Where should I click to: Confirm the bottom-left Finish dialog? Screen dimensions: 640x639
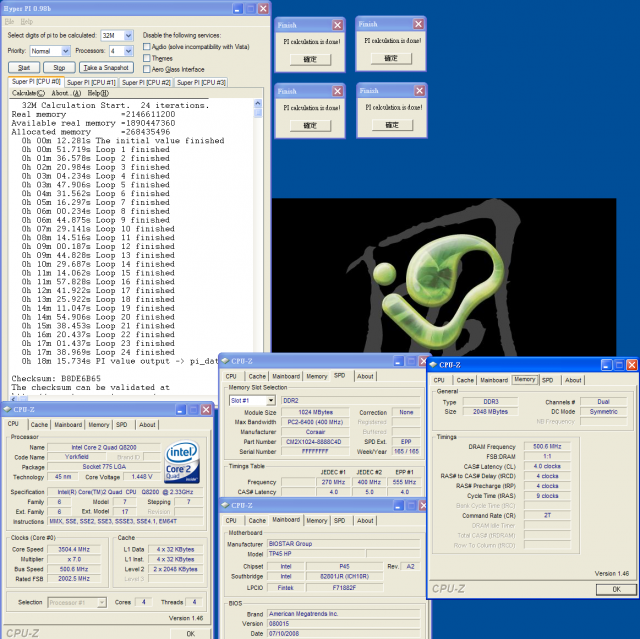point(310,125)
